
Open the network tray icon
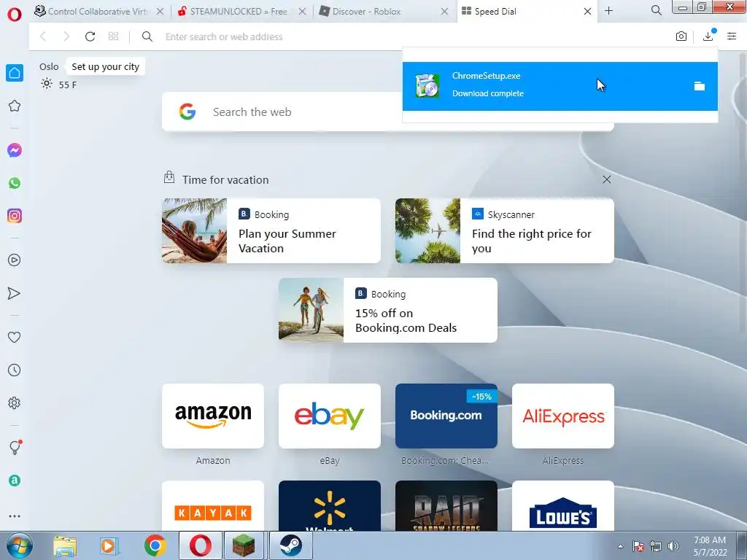pyautogui.click(x=656, y=546)
